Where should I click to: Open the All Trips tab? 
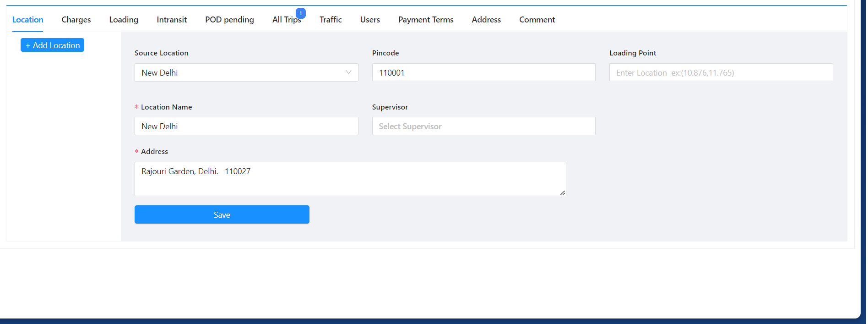tap(286, 20)
